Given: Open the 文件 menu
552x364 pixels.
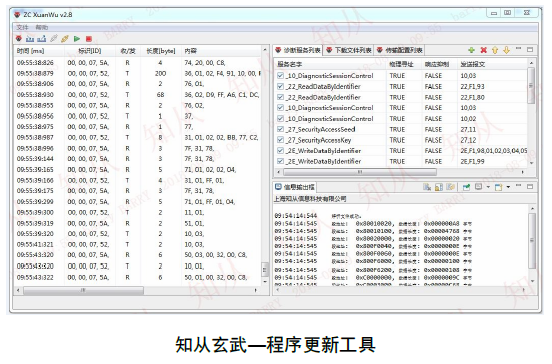Looking at the screenshot, I should pos(22,27).
